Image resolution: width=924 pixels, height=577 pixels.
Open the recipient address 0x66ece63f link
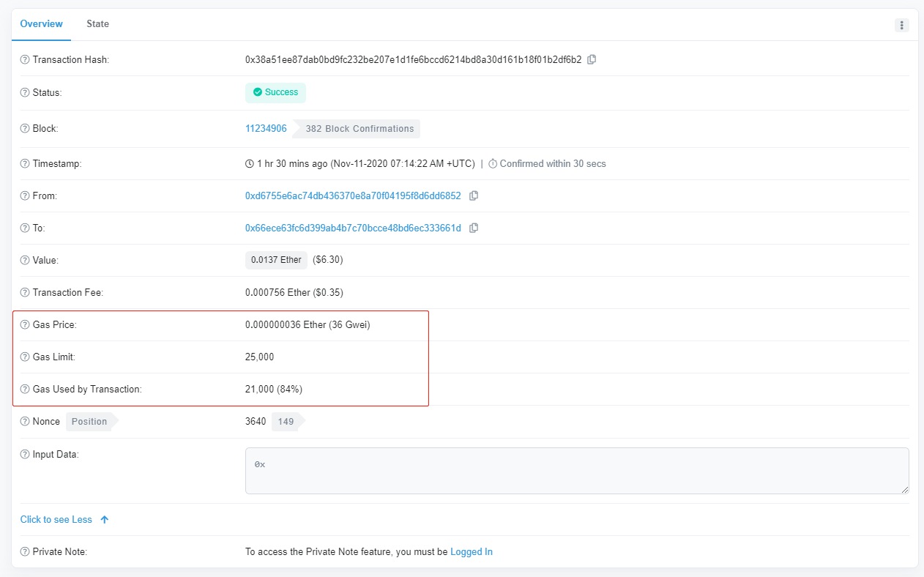click(353, 228)
